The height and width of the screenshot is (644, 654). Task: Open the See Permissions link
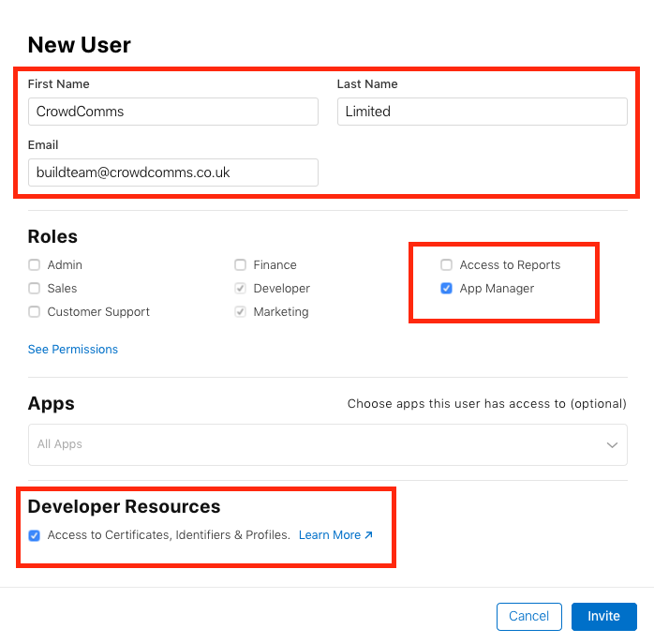click(x=73, y=350)
